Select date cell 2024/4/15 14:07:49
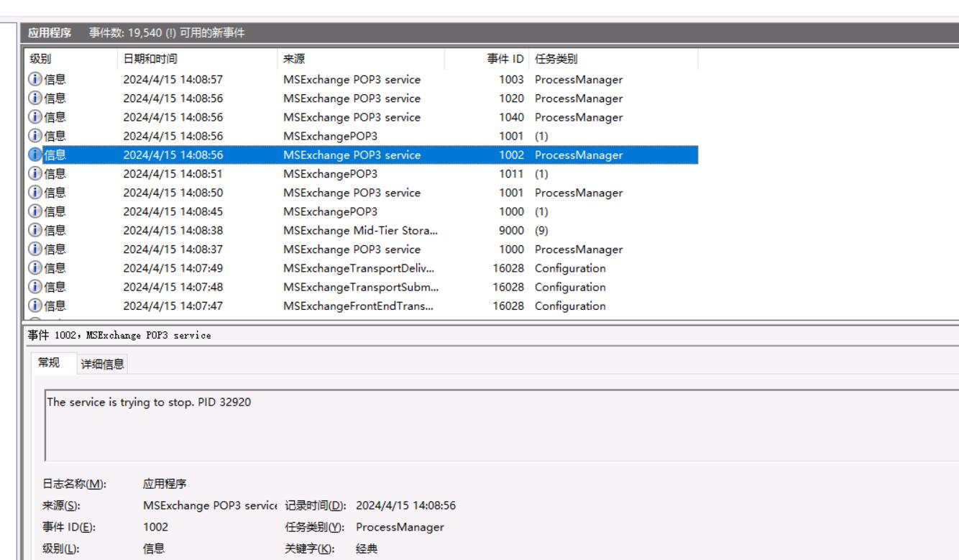Image resolution: width=959 pixels, height=560 pixels. click(x=172, y=268)
